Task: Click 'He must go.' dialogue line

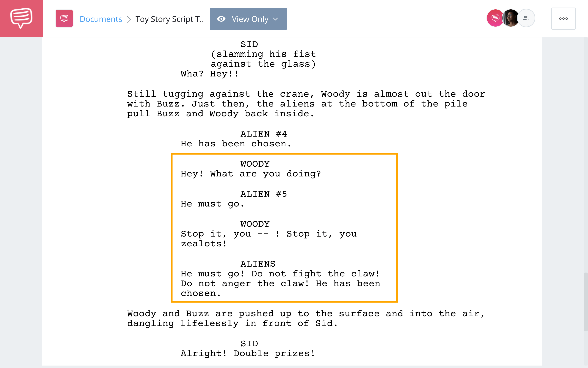Action: pos(212,204)
